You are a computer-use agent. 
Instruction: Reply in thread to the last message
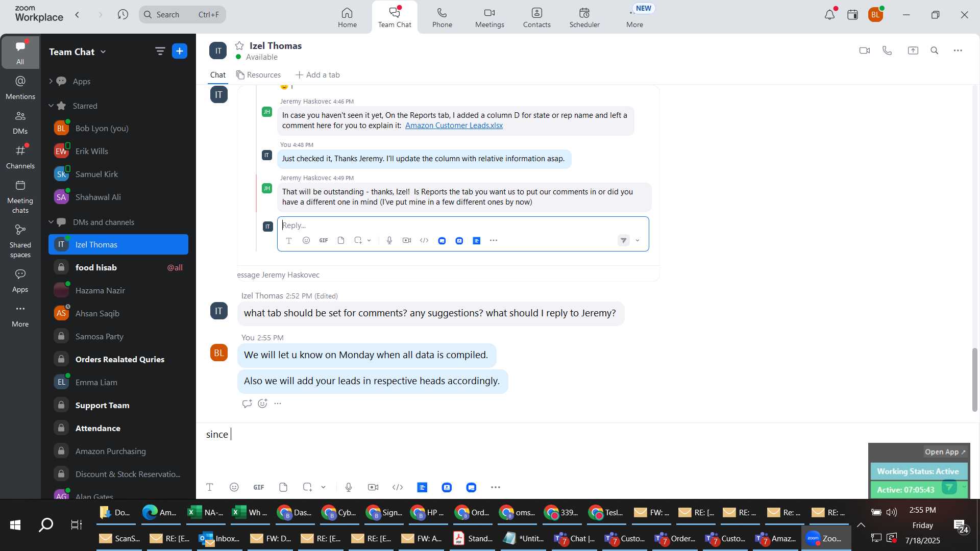point(247,404)
